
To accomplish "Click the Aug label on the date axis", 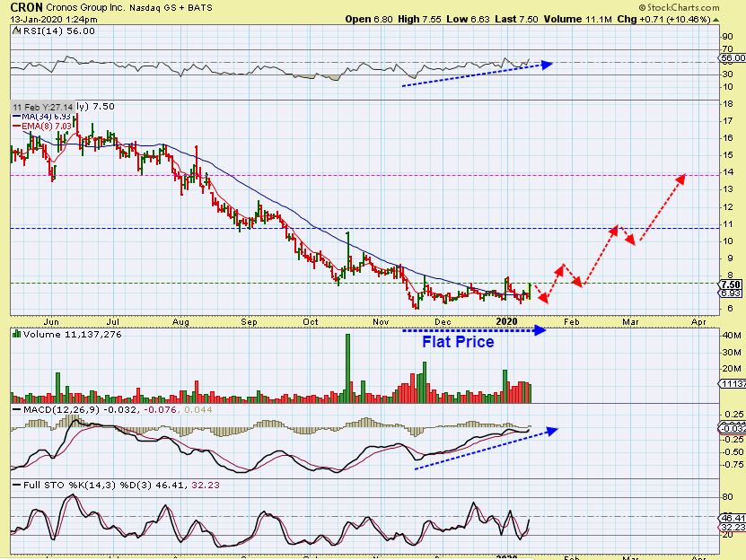I will pyautogui.click(x=180, y=322).
